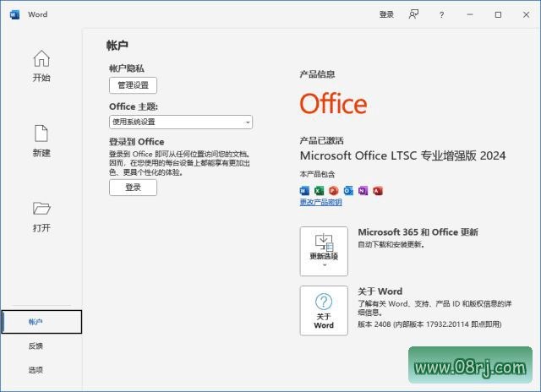541x392 pixels.
Task: Open the Office 主题 dropdown set to 使用系统设置
Action: point(181,122)
